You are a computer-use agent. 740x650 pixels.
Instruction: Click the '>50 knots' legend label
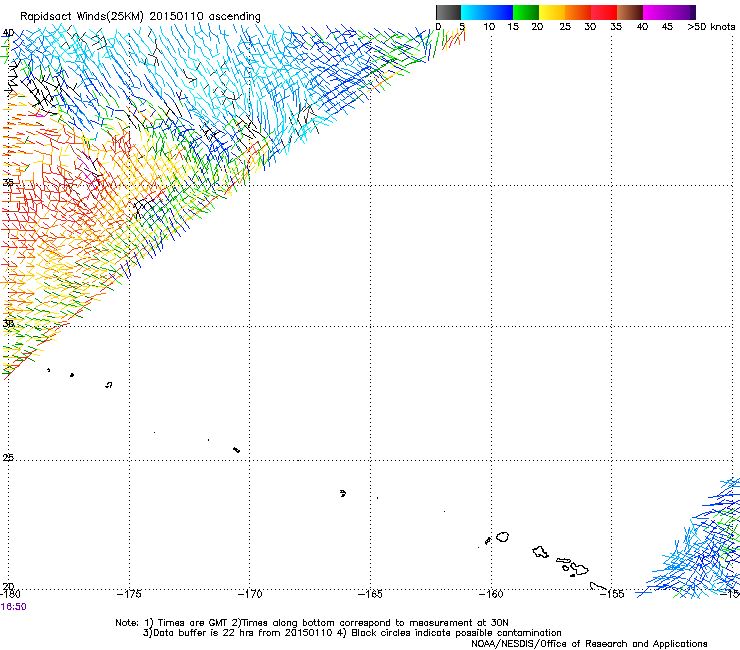point(711,27)
